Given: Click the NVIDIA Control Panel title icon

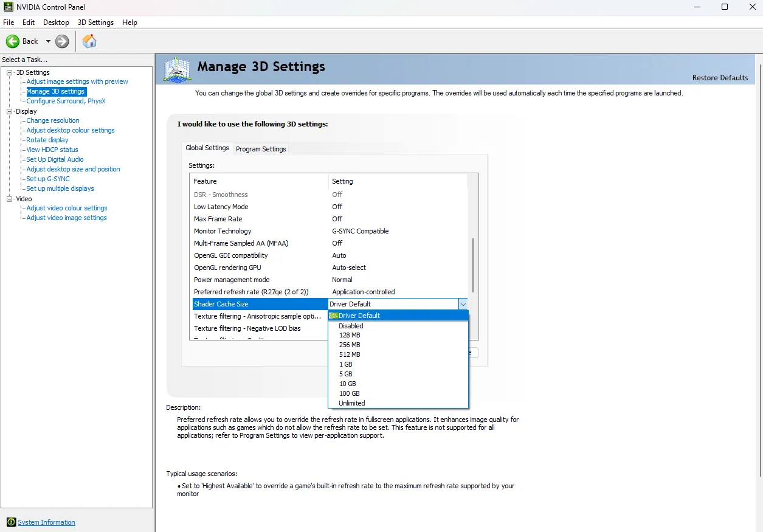Looking at the screenshot, I should tap(8, 7).
